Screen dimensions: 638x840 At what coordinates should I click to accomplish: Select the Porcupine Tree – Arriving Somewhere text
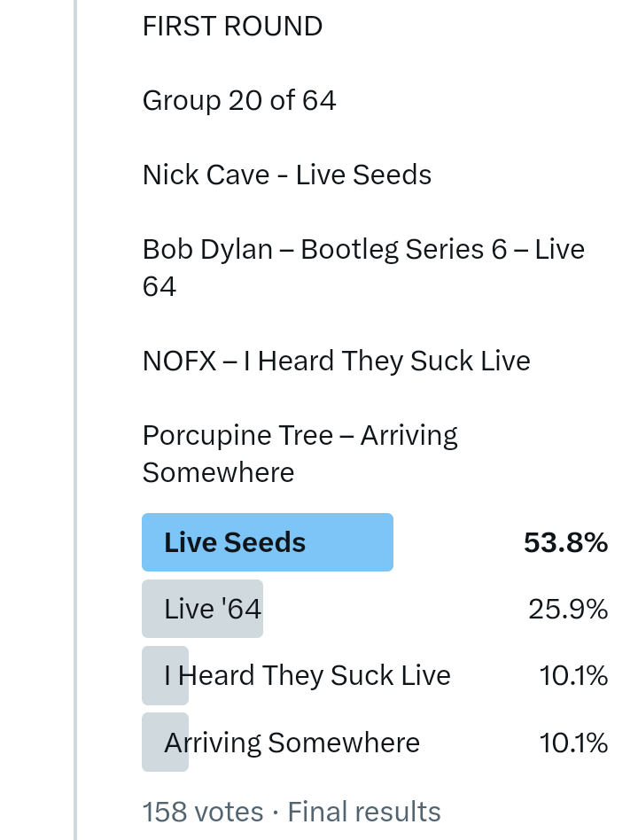[300, 454]
